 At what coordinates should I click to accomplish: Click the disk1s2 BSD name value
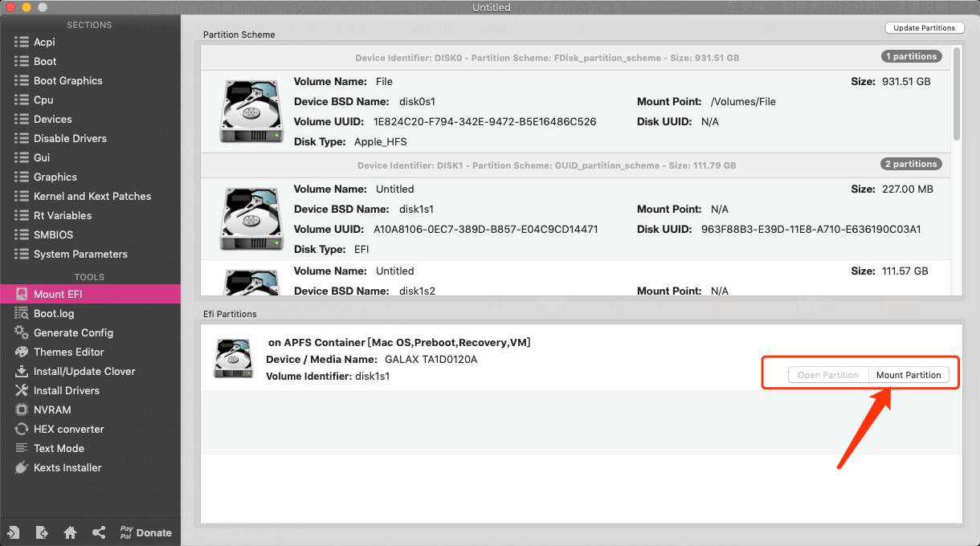(x=417, y=291)
